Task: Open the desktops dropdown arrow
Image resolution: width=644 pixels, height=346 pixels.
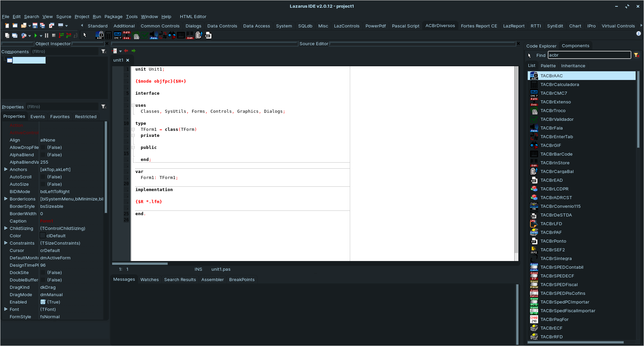Action: pyautogui.click(x=66, y=26)
